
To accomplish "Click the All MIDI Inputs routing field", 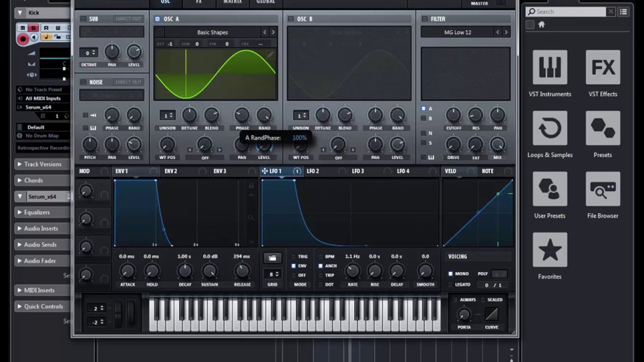I will coord(43,99).
